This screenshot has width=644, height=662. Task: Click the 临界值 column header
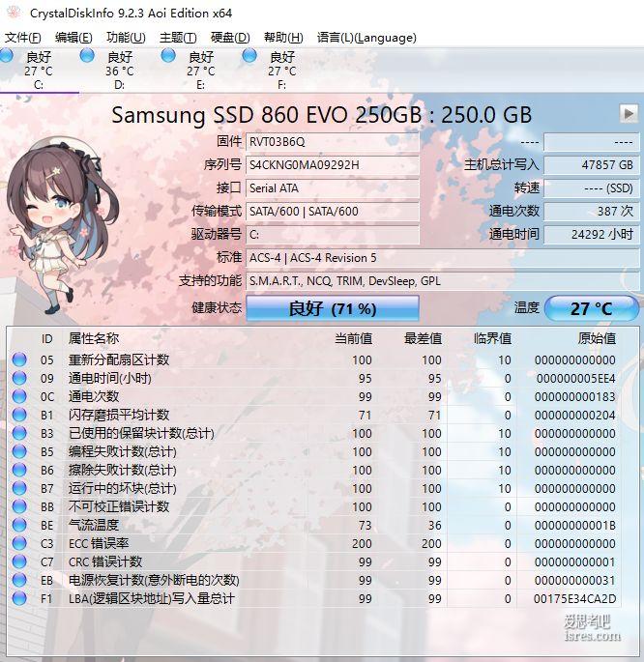tap(492, 338)
